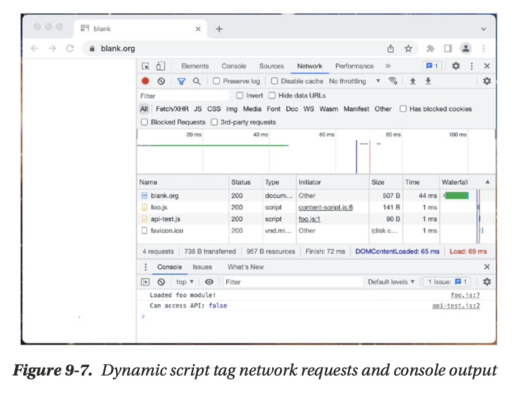
Task: Open the network search magnifier
Action: [x=196, y=81]
